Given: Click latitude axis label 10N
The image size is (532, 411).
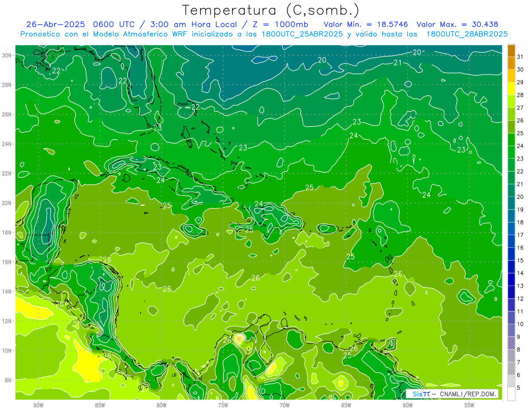Looking at the screenshot, I should 7,351.
